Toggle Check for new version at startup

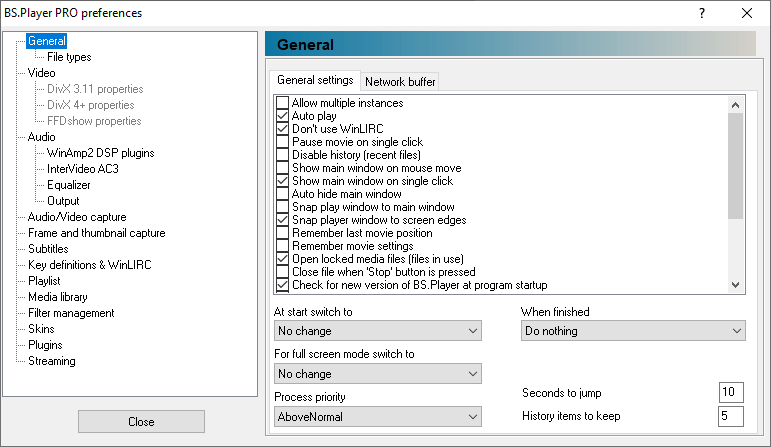pos(282,285)
